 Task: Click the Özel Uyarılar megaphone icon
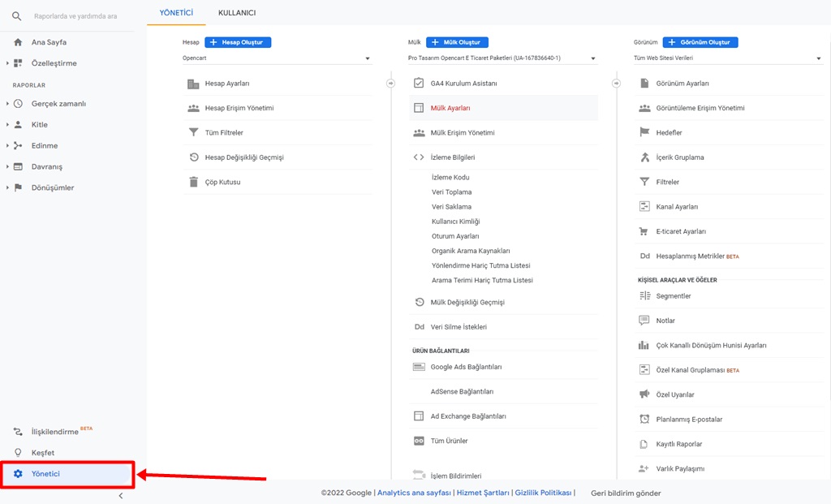[x=644, y=394]
